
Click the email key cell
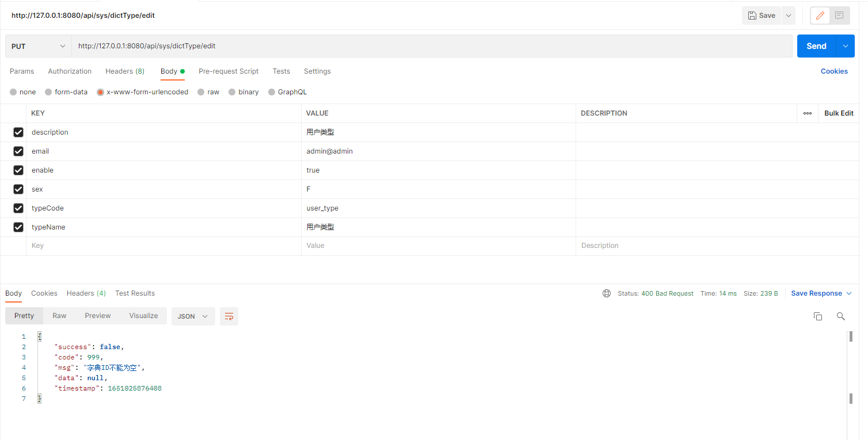click(x=163, y=151)
